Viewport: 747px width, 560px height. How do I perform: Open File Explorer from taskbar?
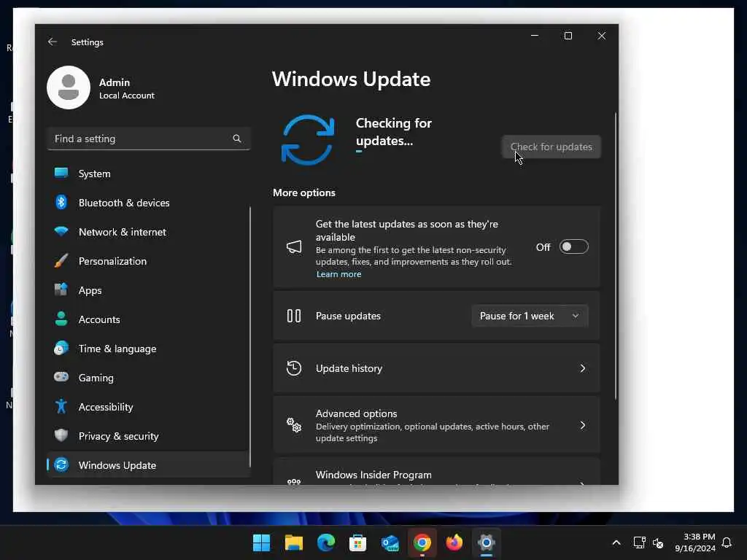[x=293, y=542]
